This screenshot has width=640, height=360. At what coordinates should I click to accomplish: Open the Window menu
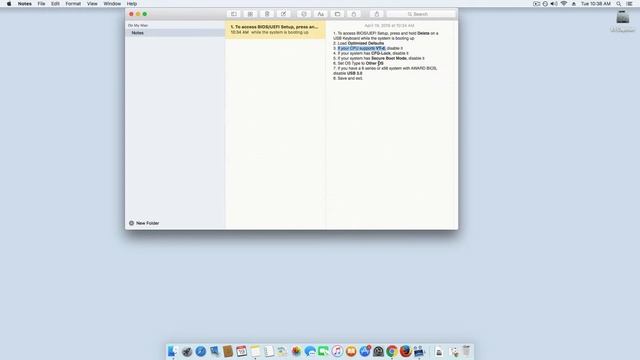click(x=112, y=3)
